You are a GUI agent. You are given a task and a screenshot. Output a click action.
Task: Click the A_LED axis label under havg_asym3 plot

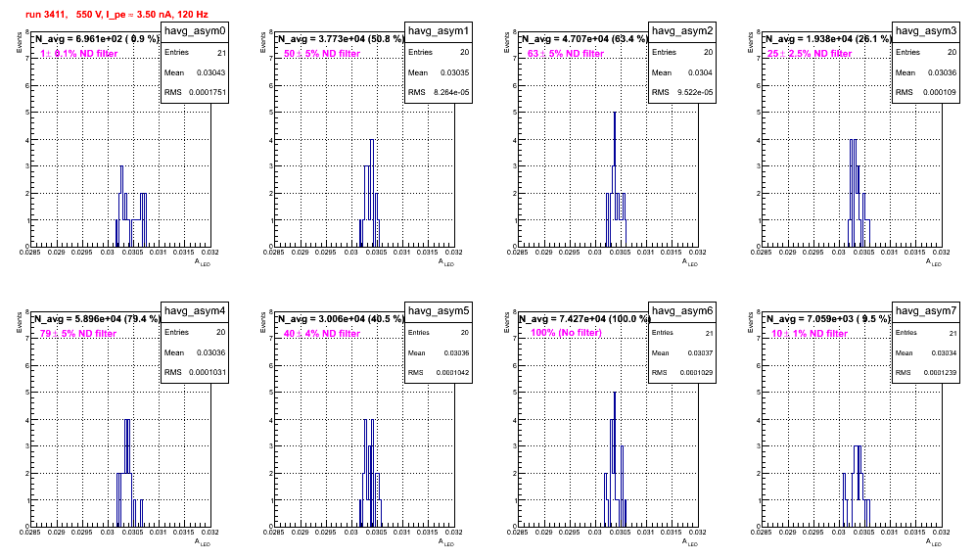[x=934, y=262]
